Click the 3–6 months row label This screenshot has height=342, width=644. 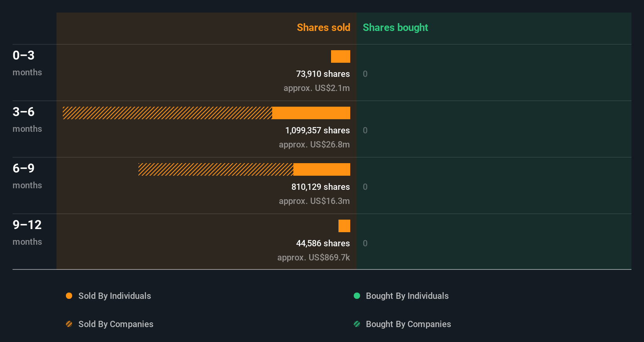click(x=27, y=120)
